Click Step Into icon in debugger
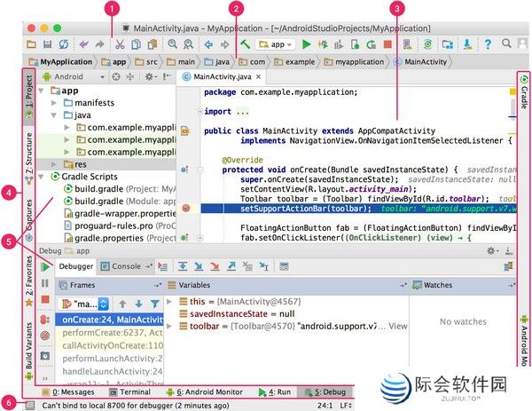 [199, 266]
